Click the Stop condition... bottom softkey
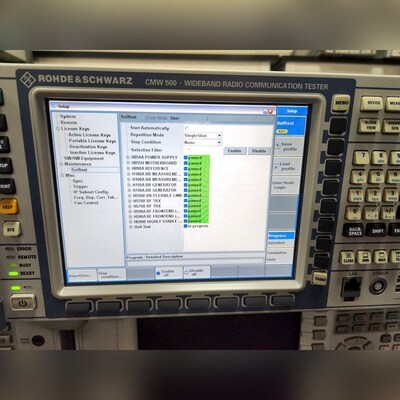 pyautogui.click(x=111, y=275)
